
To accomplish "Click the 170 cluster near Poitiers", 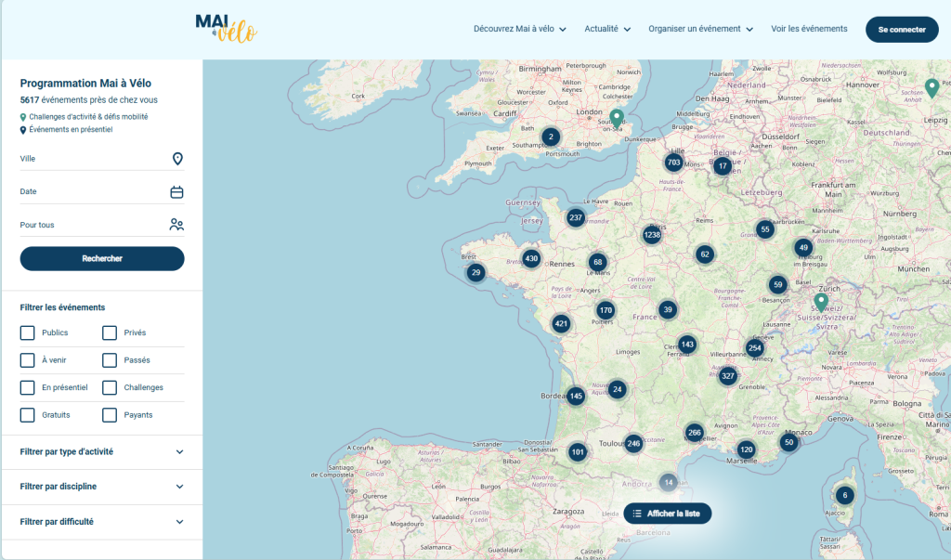I will (x=606, y=310).
